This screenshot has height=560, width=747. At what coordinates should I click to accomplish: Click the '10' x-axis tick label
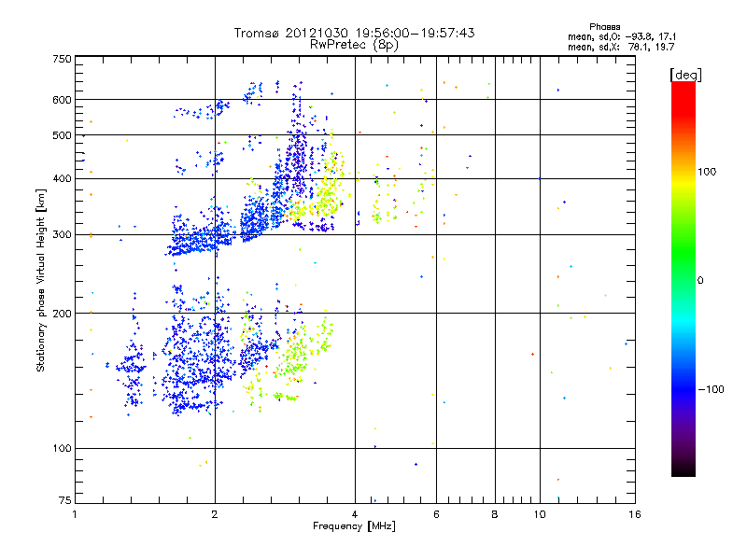tap(540, 514)
